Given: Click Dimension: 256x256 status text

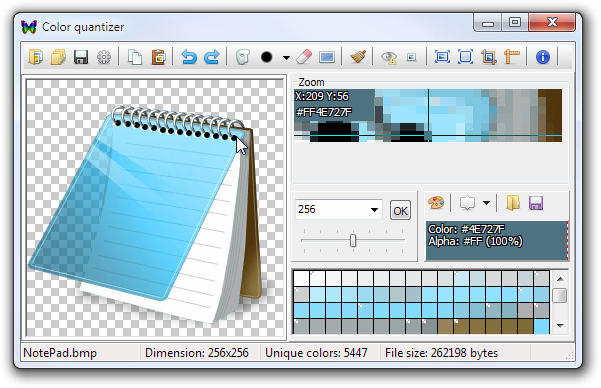Looking at the screenshot, I should (197, 352).
